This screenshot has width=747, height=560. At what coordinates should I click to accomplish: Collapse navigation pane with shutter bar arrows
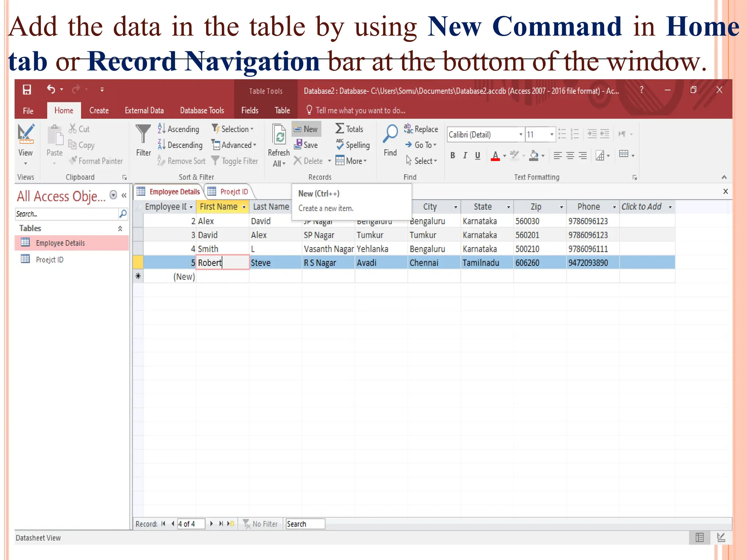click(x=124, y=195)
